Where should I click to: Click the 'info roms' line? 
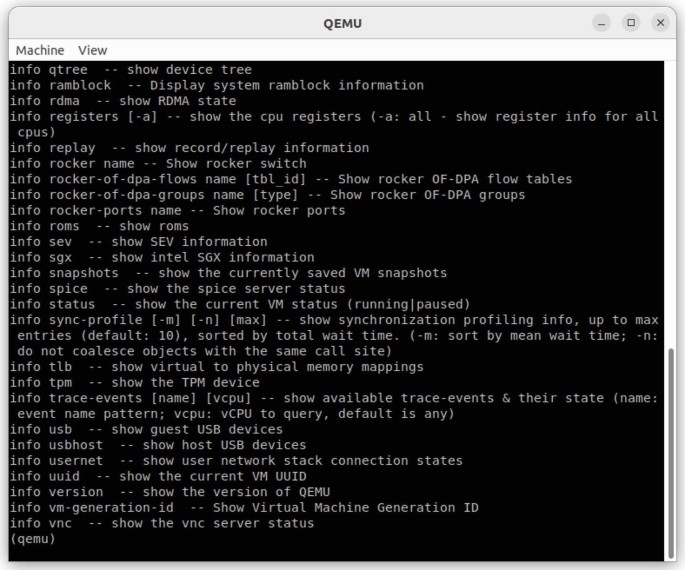click(99, 226)
